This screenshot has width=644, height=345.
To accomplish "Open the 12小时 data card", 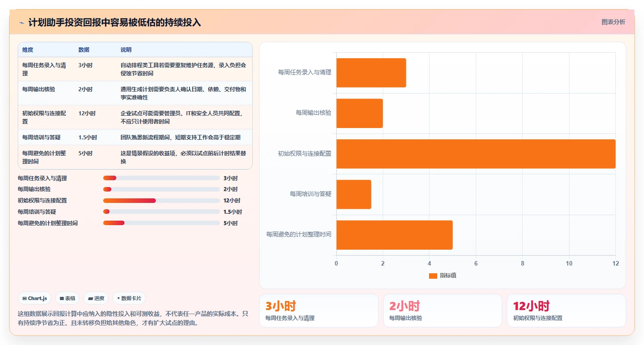I will point(566,310).
